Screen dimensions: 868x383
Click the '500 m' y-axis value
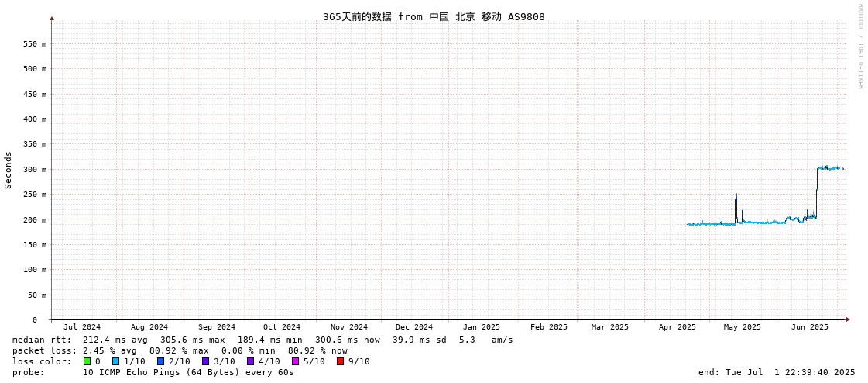click(x=36, y=69)
